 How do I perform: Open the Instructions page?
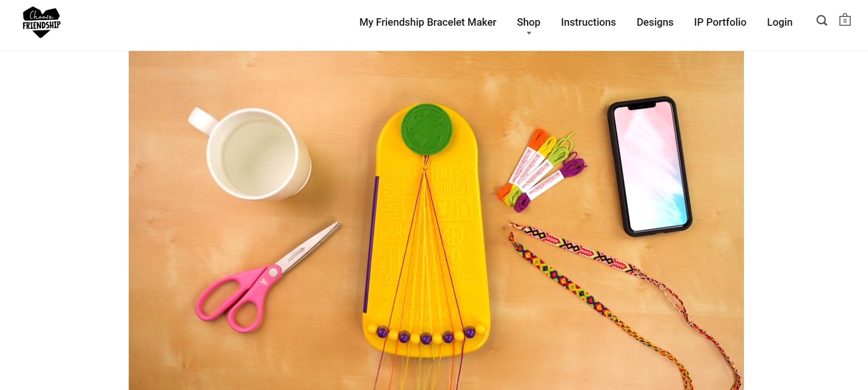click(x=588, y=22)
